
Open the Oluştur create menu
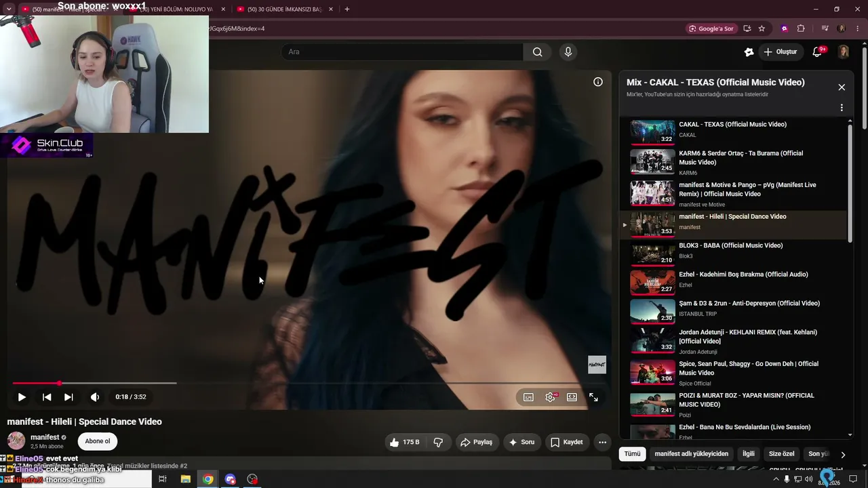pos(781,52)
